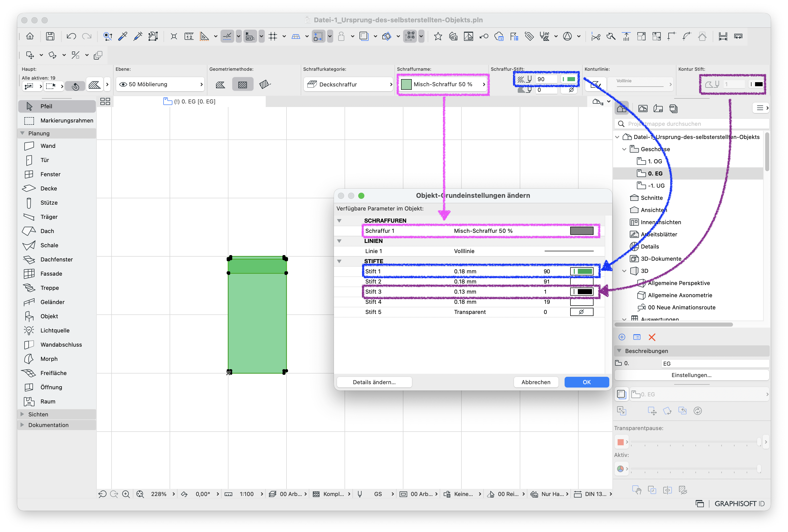The width and height of the screenshot is (788, 532).
Task: Switch to the (!) 0. EG floor plan tab
Action: pyautogui.click(x=189, y=101)
